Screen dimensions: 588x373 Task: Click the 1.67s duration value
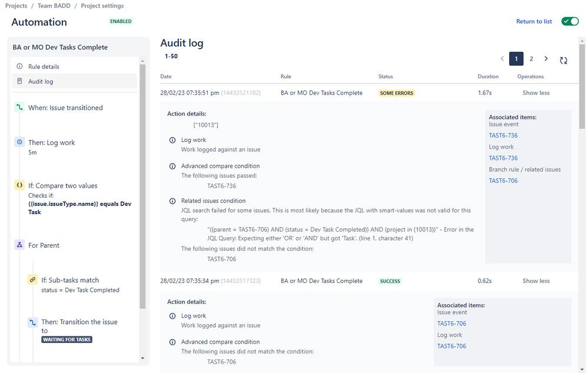pyautogui.click(x=484, y=92)
